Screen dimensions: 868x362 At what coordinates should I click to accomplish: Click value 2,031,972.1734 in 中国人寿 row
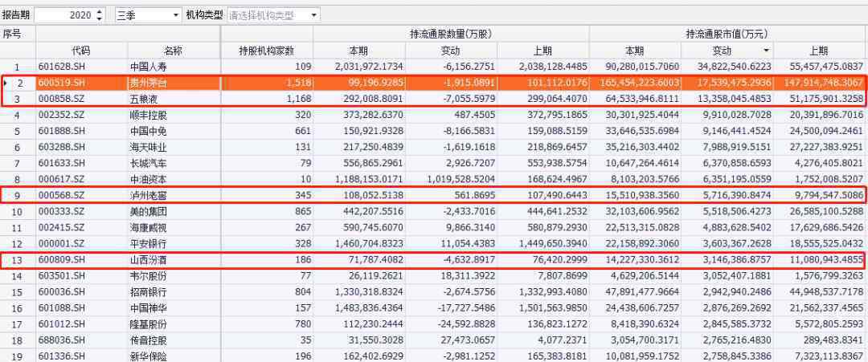[x=358, y=67]
